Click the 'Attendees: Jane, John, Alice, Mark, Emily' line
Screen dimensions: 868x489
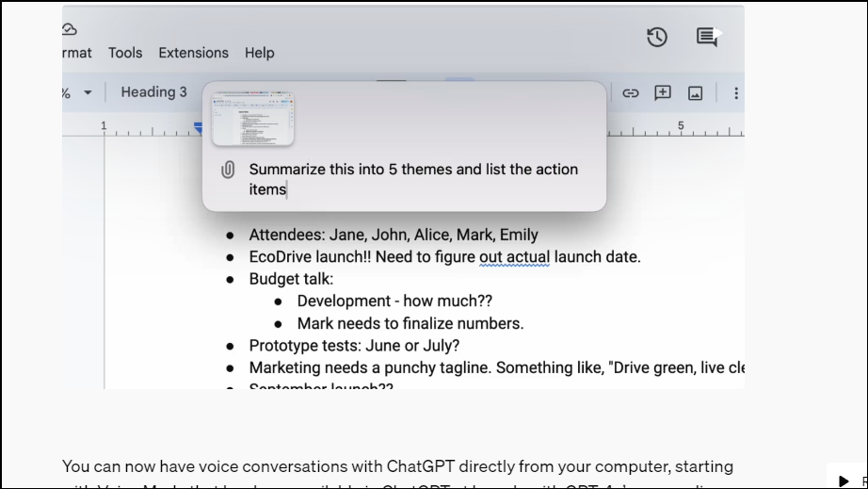(393, 235)
